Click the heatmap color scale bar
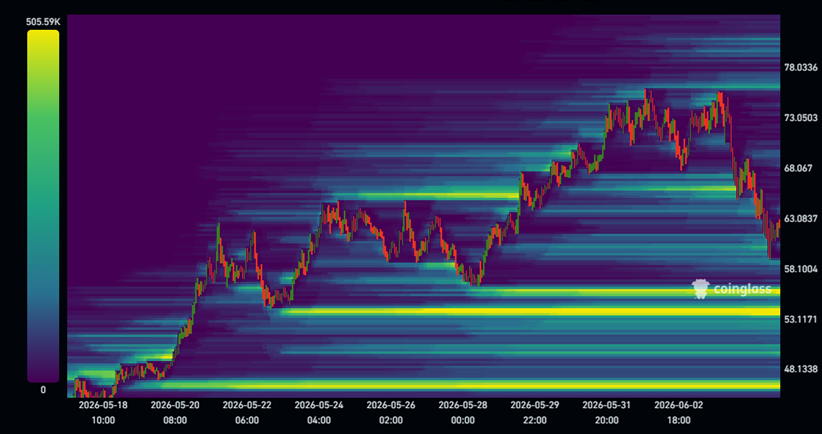Screen dimensions: 822x434 [x=43, y=206]
